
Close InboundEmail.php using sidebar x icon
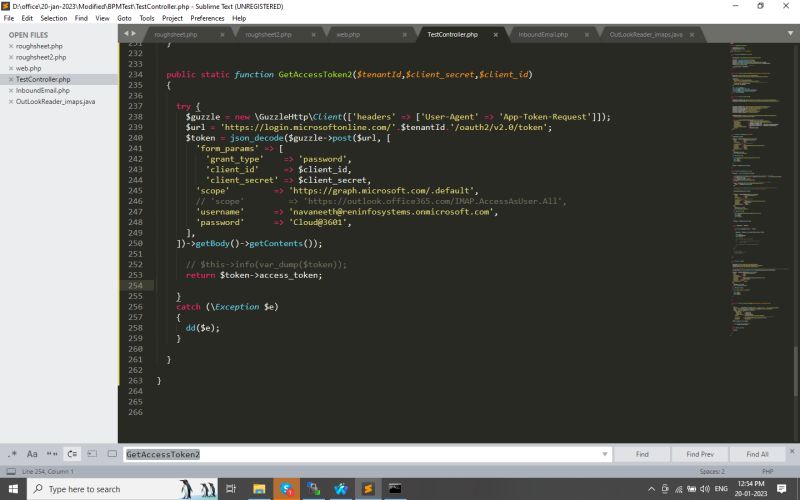tap(11, 90)
